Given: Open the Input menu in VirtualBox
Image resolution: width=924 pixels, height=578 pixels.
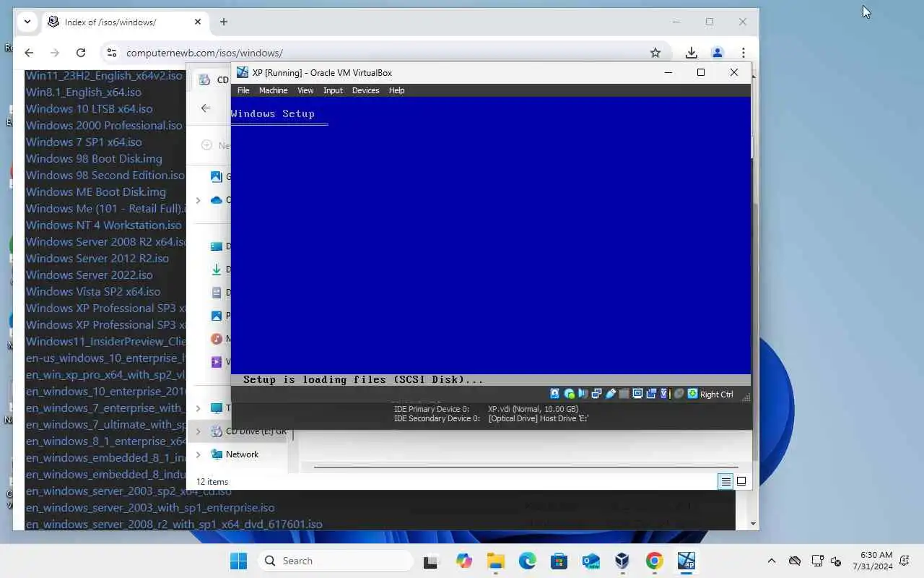Looking at the screenshot, I should [x=333, y=90].
